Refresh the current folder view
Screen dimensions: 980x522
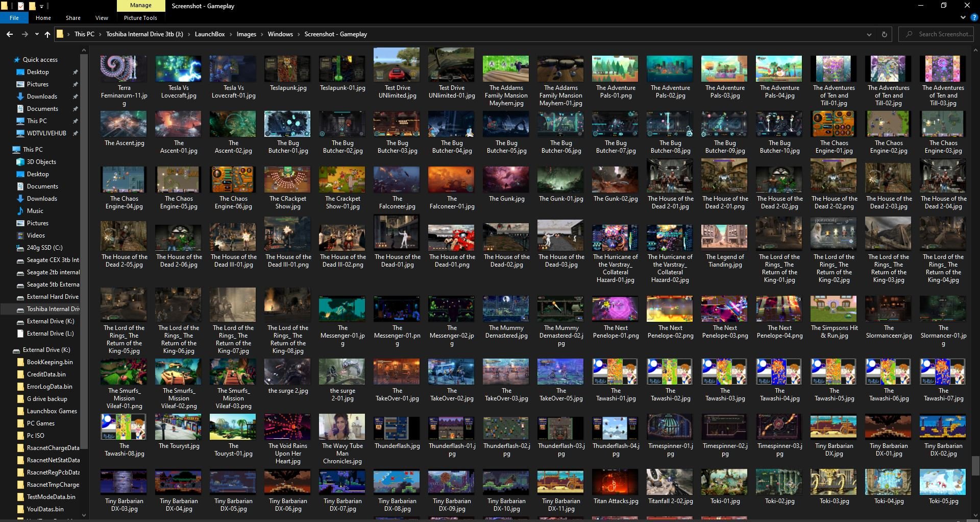point(884,34)
